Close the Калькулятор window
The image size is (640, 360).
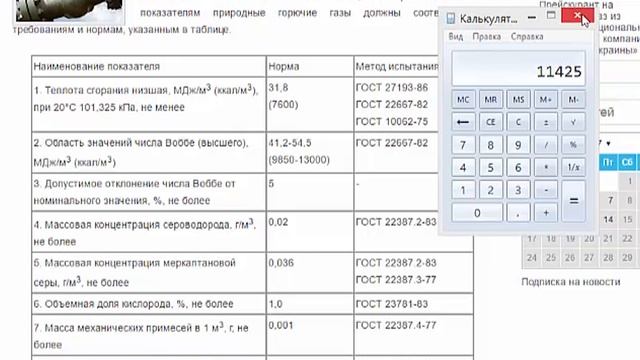pos(578,16)
